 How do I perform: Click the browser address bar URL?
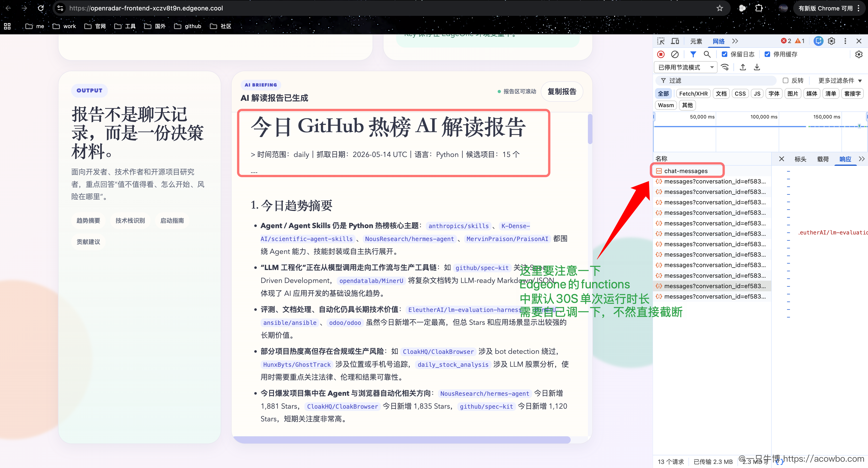coord(146,8)
